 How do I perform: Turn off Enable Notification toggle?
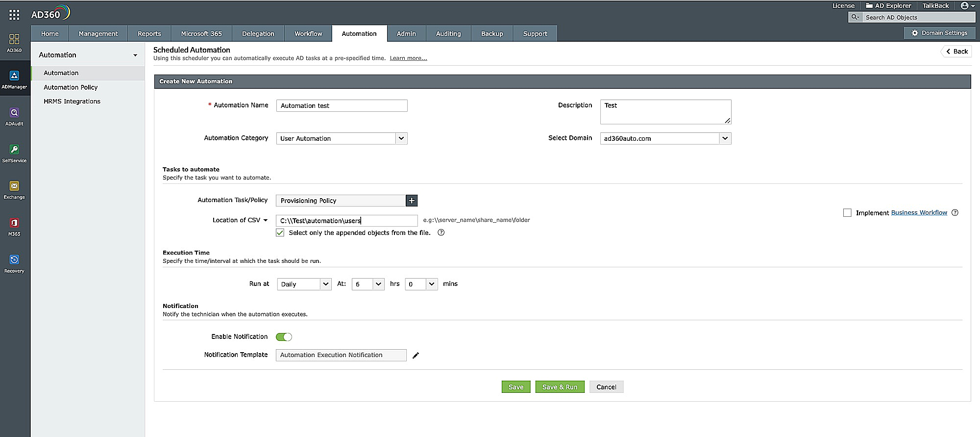tap(284, 337)
